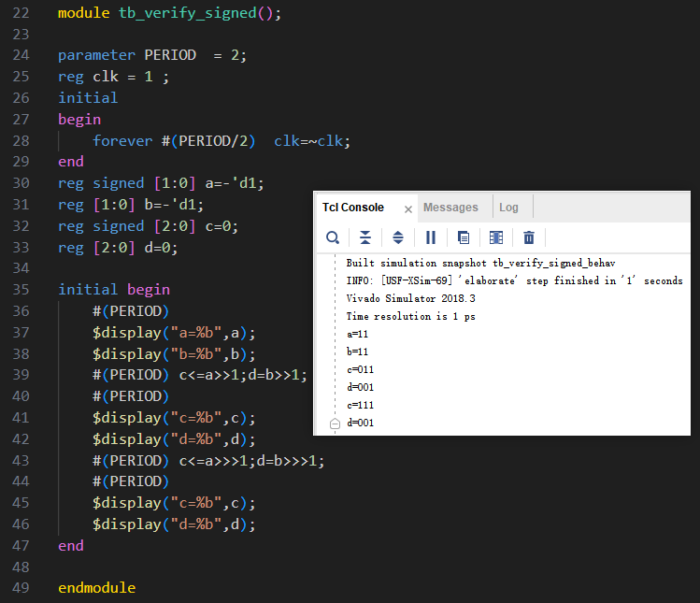Click line number 35 in the gutter
700x603 pixels.
[x=22, y=290]
